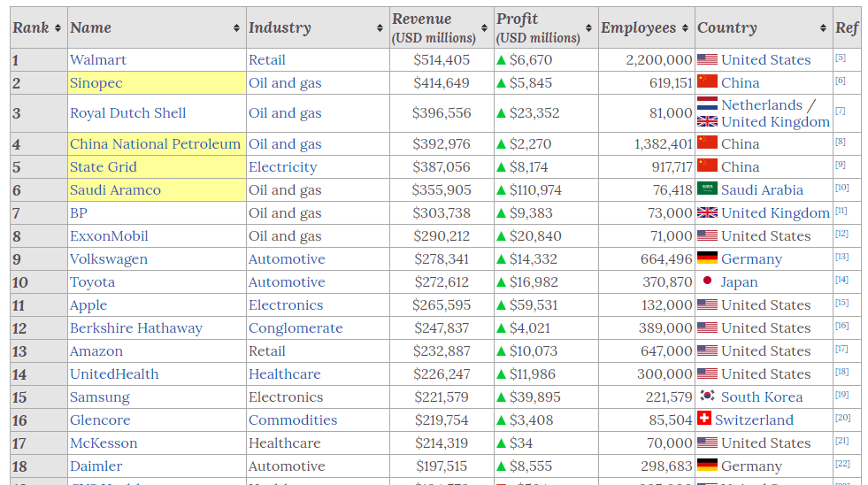
Task: Click Switzerland flag next to Glencore
Action: click(704, 420)
